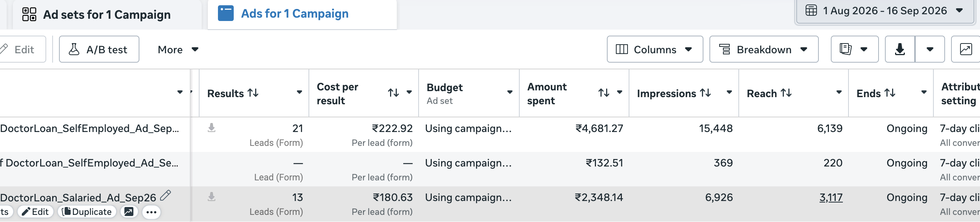Open Impressions column options caret
This screenshot has width=980, height=222.
point(729,92)
